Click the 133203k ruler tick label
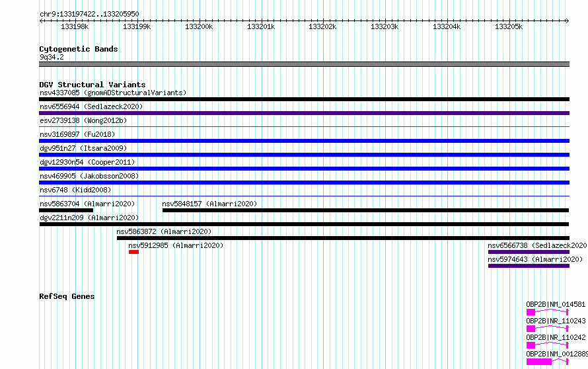The width and height of the screenshot is (588, 369). [x=385, y=26]
